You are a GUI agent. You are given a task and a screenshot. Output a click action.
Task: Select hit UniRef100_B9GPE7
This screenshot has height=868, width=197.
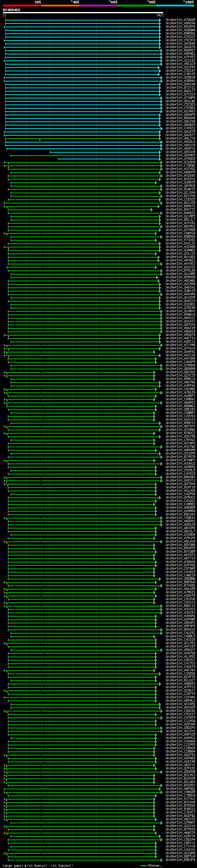(180, 50)
